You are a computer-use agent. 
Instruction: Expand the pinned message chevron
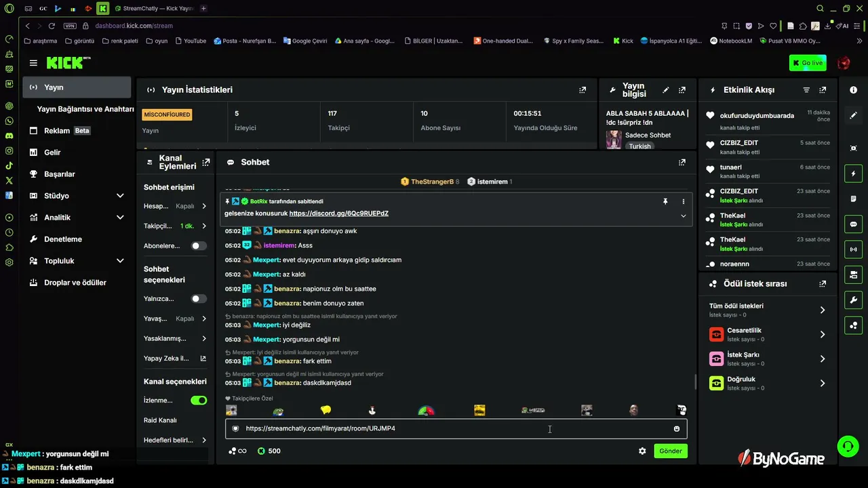(x=683, y=216)
